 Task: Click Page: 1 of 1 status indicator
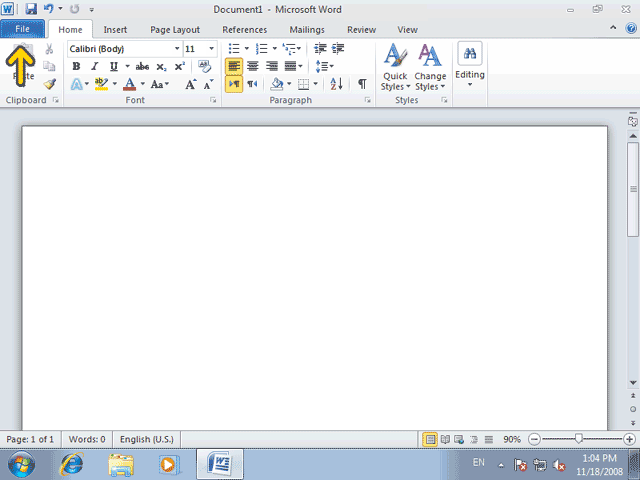click(30, 439)
